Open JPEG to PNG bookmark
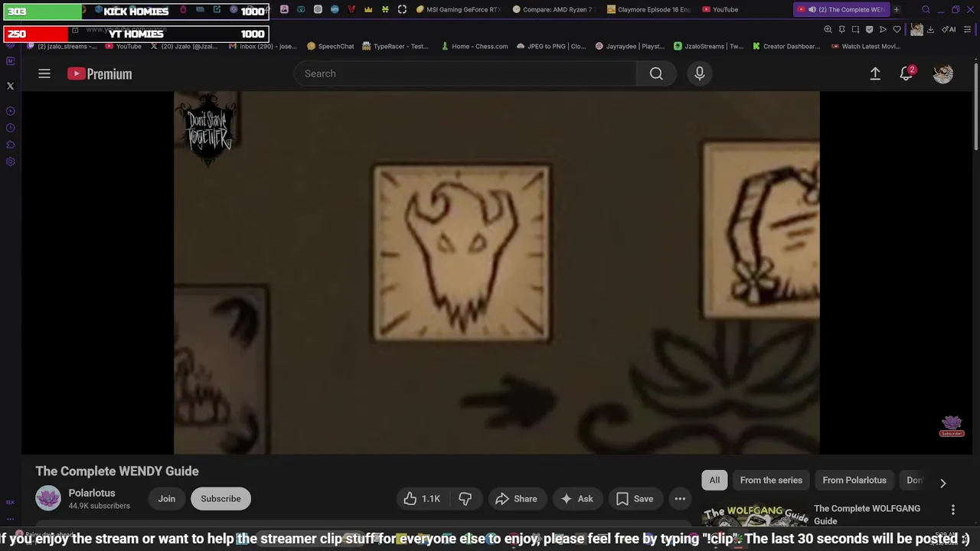 pyautogui.click(x=551, y=46)
